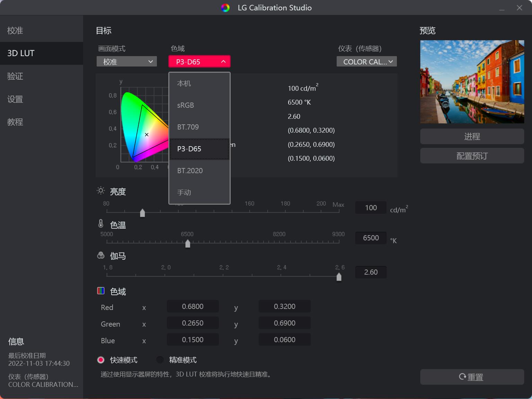Collapse the P3-D65 色域 dropdown
This screenshot has width=532, height=399.
click(x=199, y=61)
